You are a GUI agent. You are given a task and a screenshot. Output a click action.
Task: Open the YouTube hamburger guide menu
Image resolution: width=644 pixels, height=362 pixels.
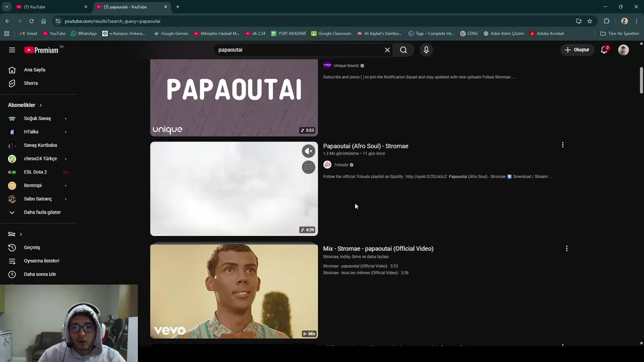pyautogui.click(x=12, y=50)
